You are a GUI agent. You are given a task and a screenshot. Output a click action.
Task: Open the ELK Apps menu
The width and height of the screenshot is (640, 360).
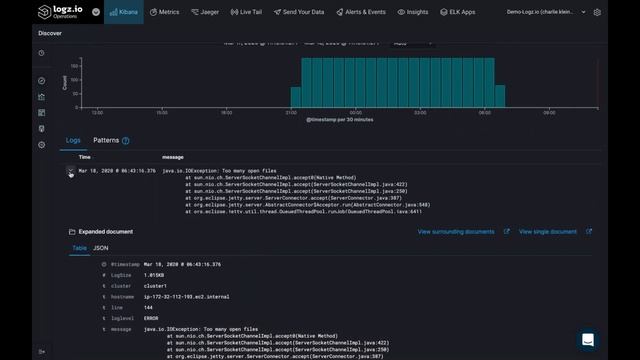(x=458, y=12)
